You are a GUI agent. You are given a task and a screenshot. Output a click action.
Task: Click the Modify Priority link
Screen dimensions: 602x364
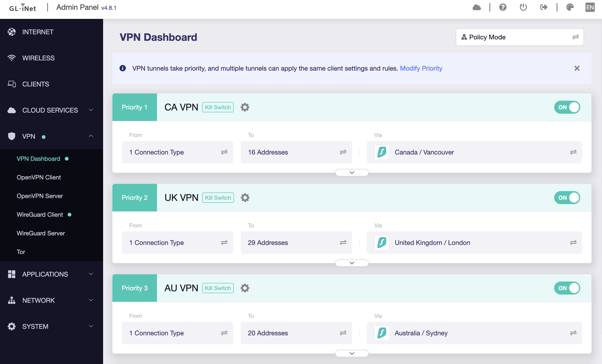tap(421, 68)
